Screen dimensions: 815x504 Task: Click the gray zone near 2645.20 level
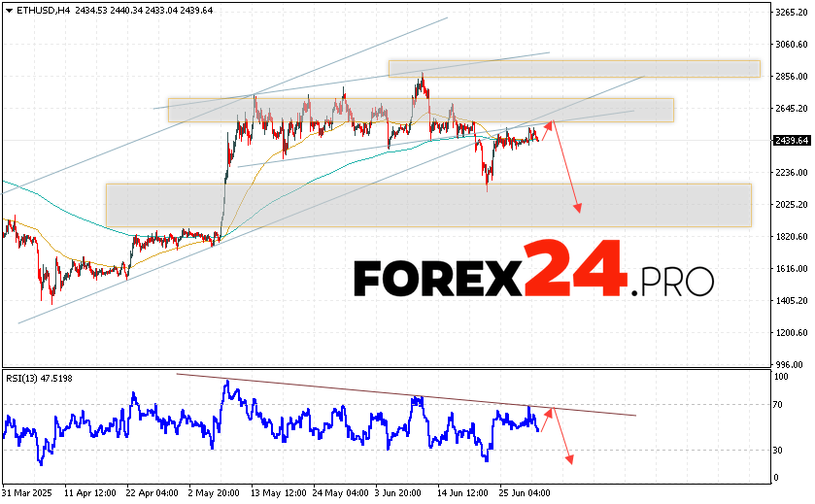click(x=420, y=110)
